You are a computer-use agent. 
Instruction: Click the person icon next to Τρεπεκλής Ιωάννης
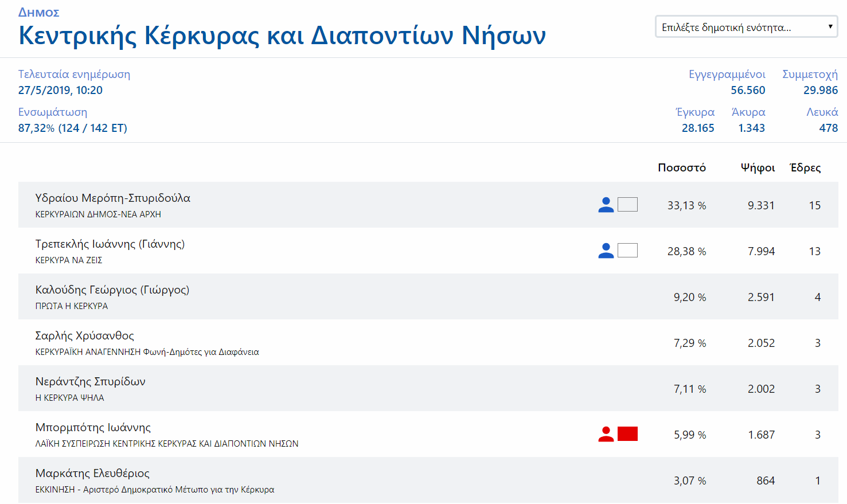[606, 250]
